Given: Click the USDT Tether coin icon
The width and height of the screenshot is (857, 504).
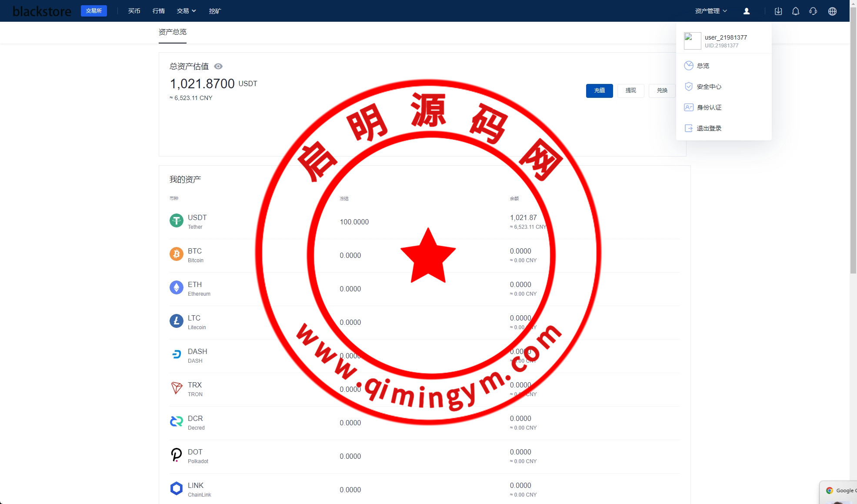Looking at the screenshot, I should click(x=176, y=221).
